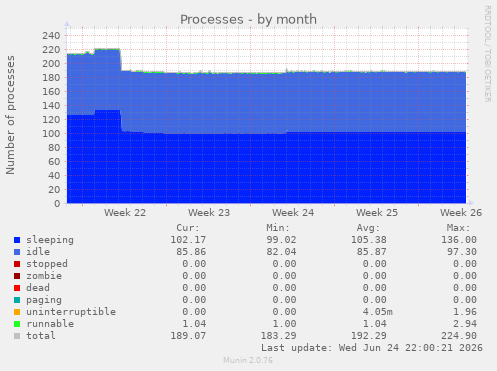The image size is (497, 371).
Task: Select runnable minimum value 1.00
Action: [x=284, y=324]
